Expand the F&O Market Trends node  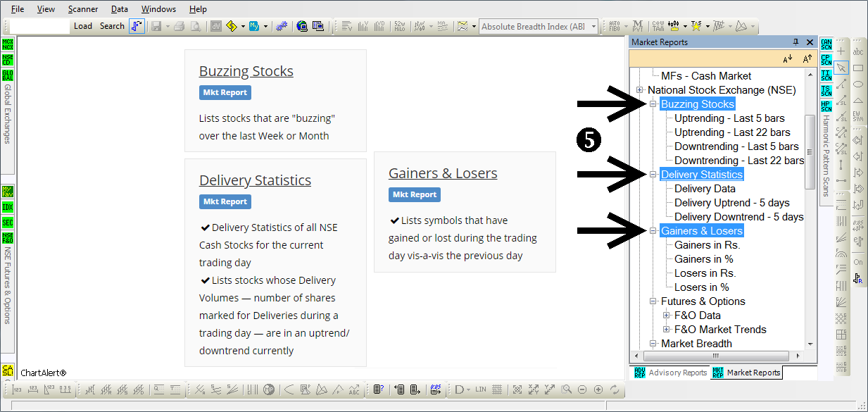tap(666, 330)
